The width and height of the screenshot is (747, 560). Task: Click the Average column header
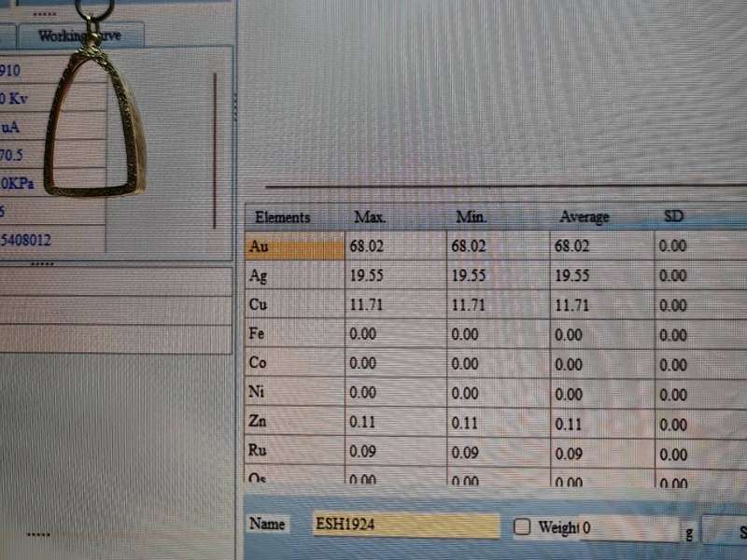pos(584,217)
